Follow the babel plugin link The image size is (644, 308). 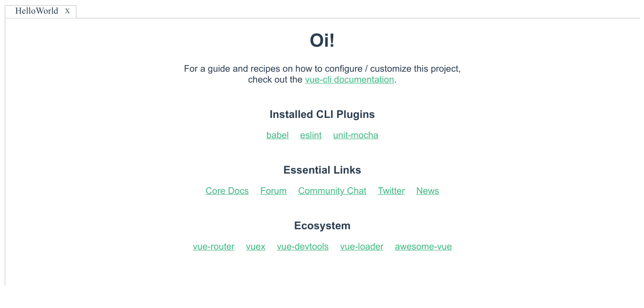pyautogui.click(x=277, y=135)
